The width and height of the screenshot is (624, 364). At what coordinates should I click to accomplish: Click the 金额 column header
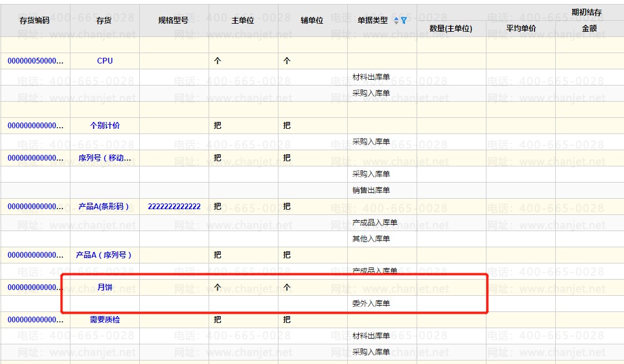pyautogui.click(x=589, y=29)
